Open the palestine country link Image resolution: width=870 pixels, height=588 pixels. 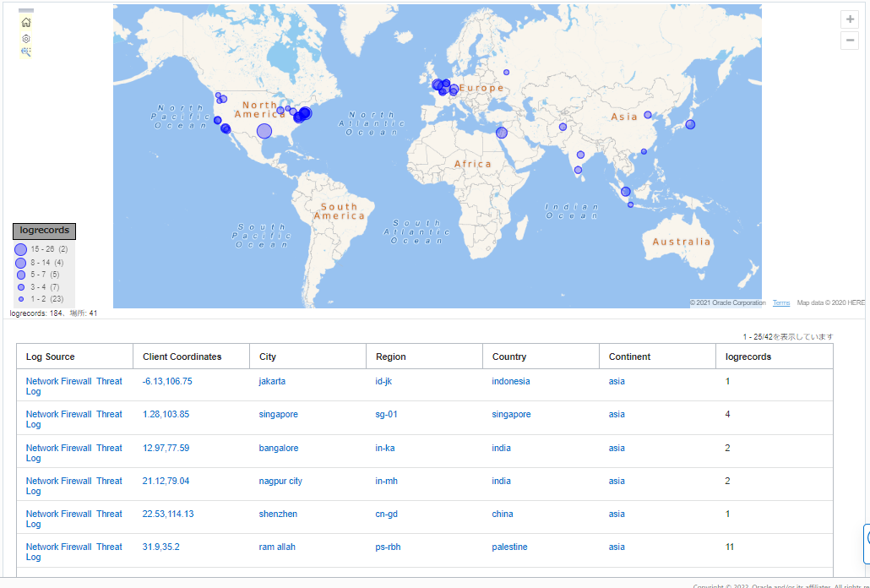(x=509, y=547)
